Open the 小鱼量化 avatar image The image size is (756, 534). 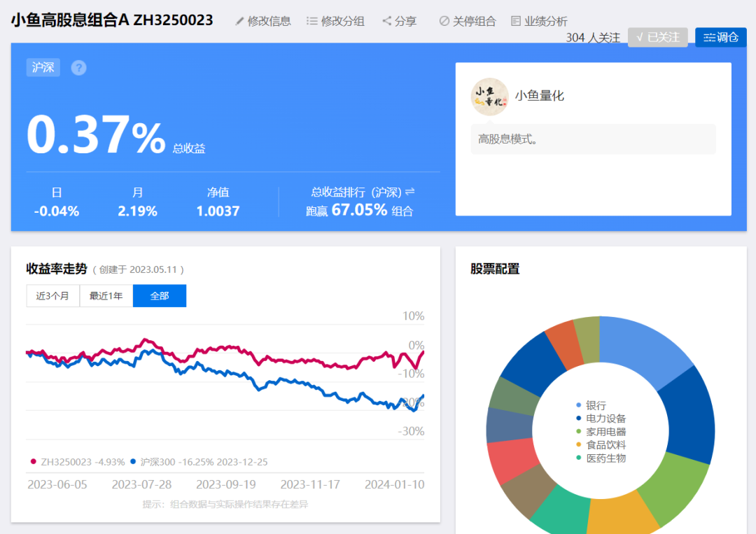(x=489, y=97)
